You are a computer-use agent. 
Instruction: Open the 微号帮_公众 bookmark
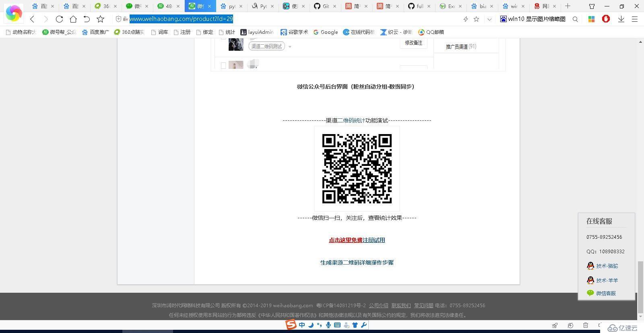tap(59, 32)
